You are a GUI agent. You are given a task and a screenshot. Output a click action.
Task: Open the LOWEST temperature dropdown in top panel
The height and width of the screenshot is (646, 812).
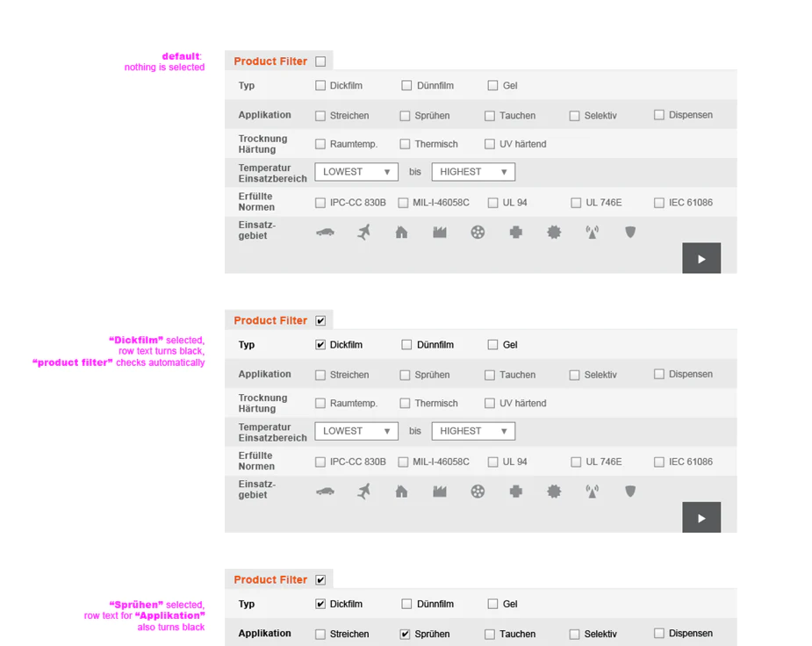(356, 172)
